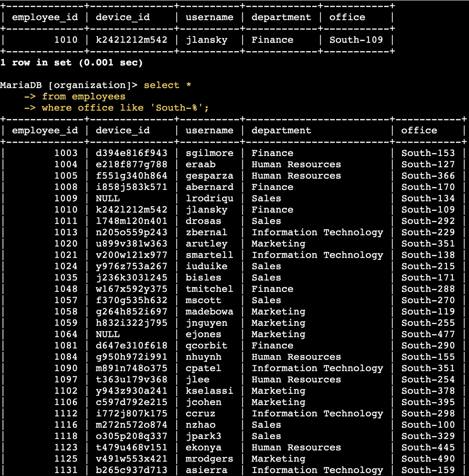Click NULL device_id in the ejones row

point(108,334)
